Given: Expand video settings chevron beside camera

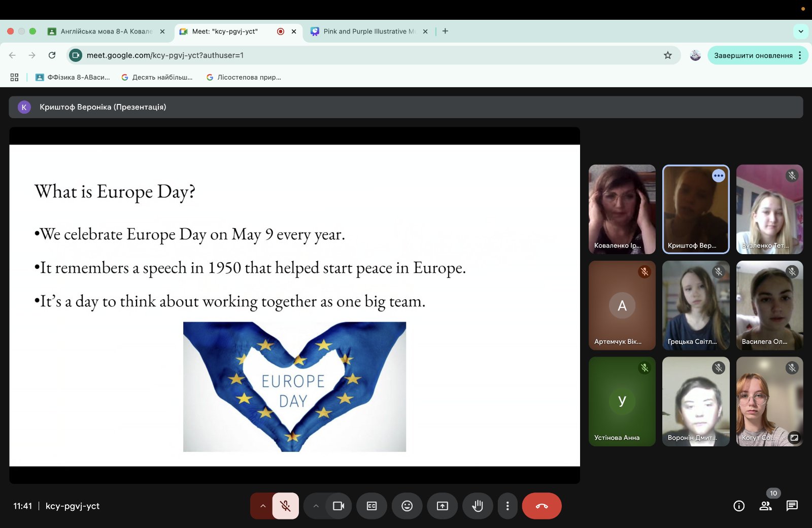Looking at the screenshot, I should click(x=316, y=506).
